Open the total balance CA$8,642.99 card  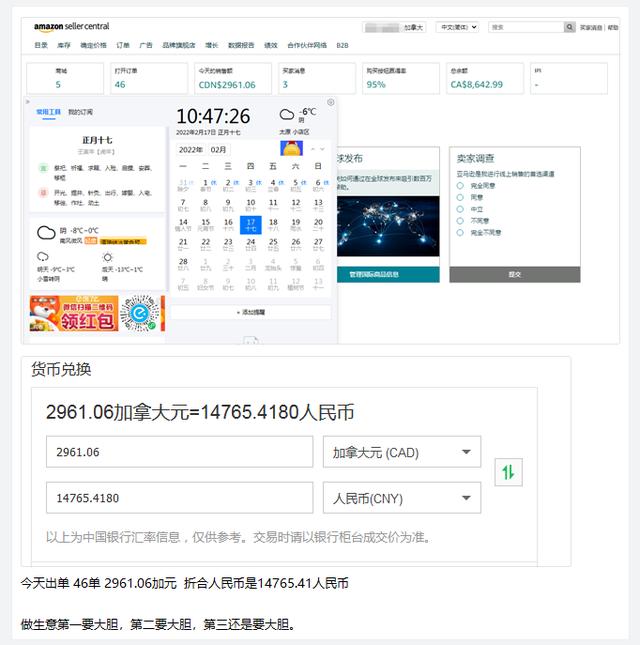tap(485, 78)
